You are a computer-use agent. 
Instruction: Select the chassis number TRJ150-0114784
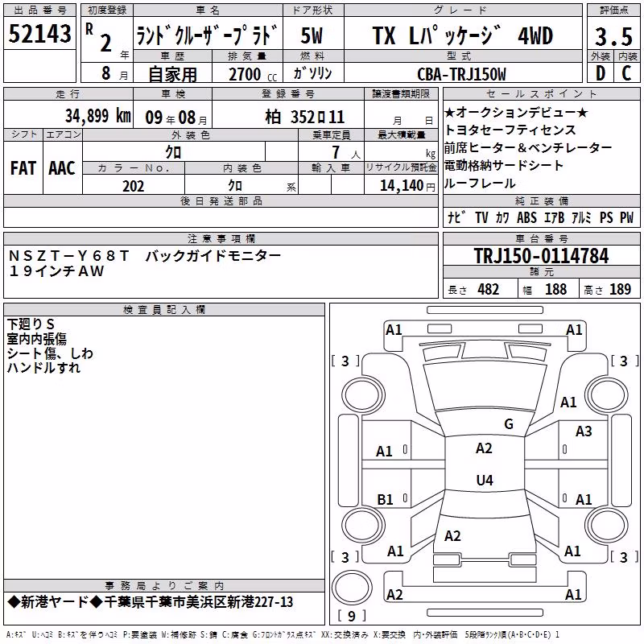pos(541,255)
